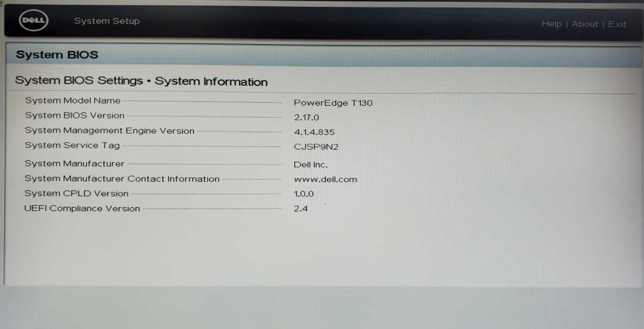Image resolution: width=644 pixels, height=329 pixels.
Task: Click the BIOS version value 2.17.0
Action: pos(306,117)
